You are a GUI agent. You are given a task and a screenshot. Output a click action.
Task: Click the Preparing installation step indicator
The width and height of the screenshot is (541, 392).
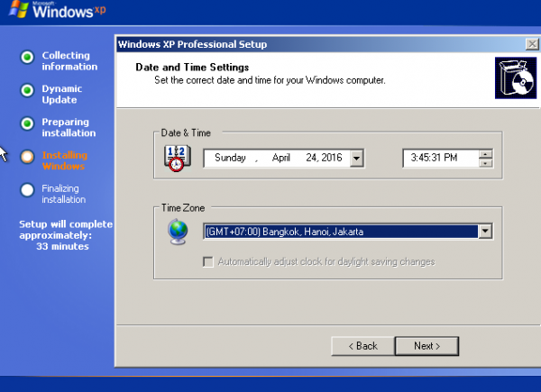coord(27,123)
